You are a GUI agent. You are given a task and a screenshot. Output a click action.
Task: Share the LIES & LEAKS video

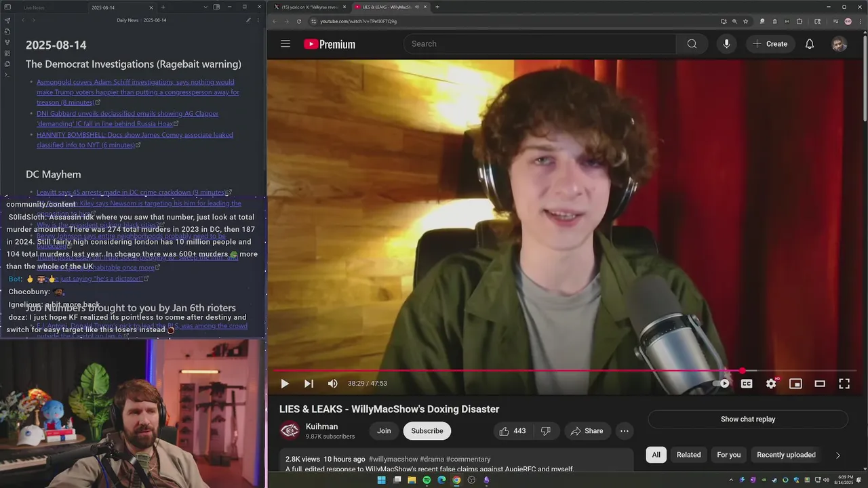(x=587, y=431)
